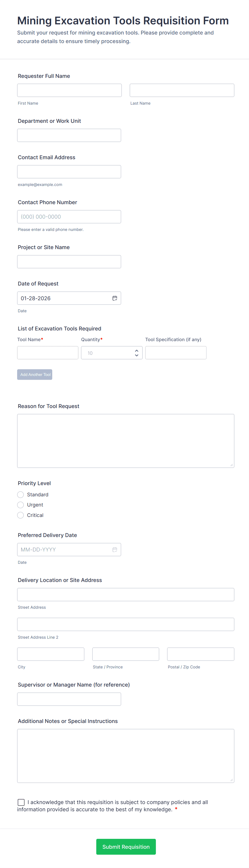Increase the tool Quantity with up arrow

pyautogui.click(x=137, y=351)
